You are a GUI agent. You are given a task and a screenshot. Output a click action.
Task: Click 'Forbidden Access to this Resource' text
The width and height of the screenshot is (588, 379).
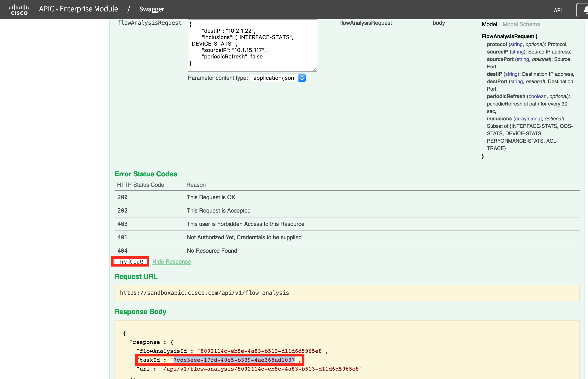click(x=245, y=224)
